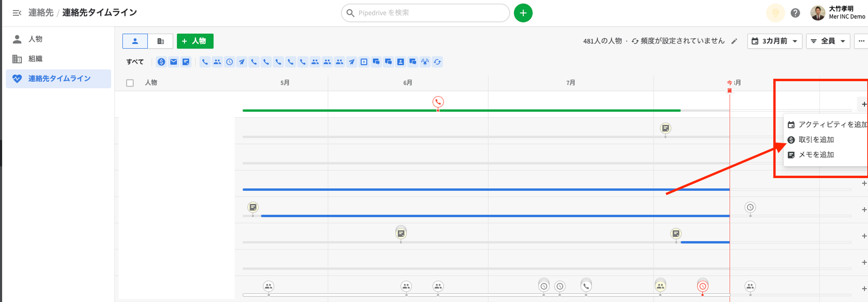Open the yellow meeting people timeline marker
Screen dimensions: 868x302
pyautogui.click(x=660, y=286)
